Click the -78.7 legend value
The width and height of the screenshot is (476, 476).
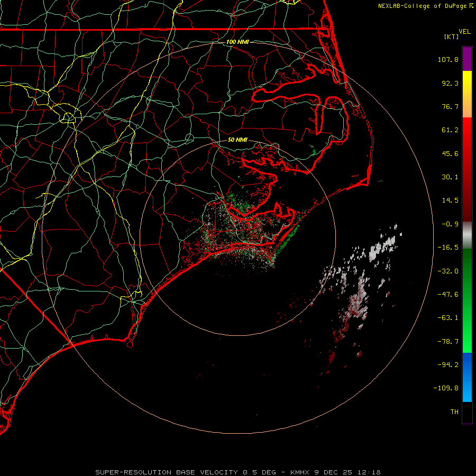[448, 342]
